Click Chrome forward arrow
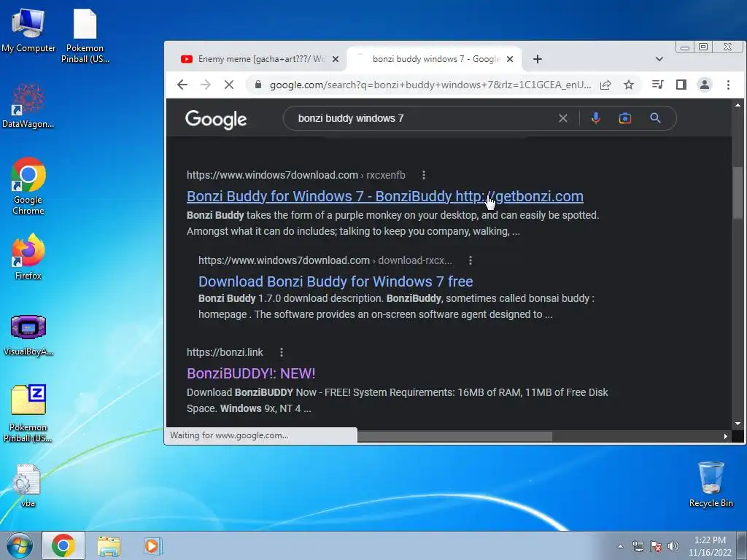747x560 pixels. tap(205, 85)
